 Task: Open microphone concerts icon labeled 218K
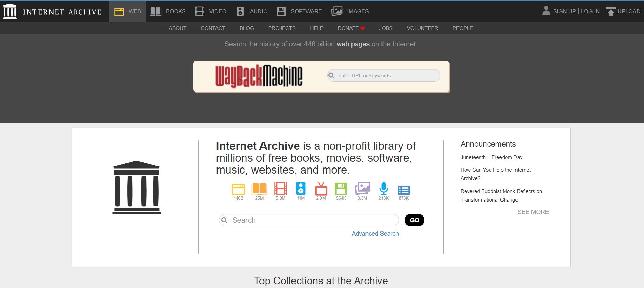tap(384, 189)
